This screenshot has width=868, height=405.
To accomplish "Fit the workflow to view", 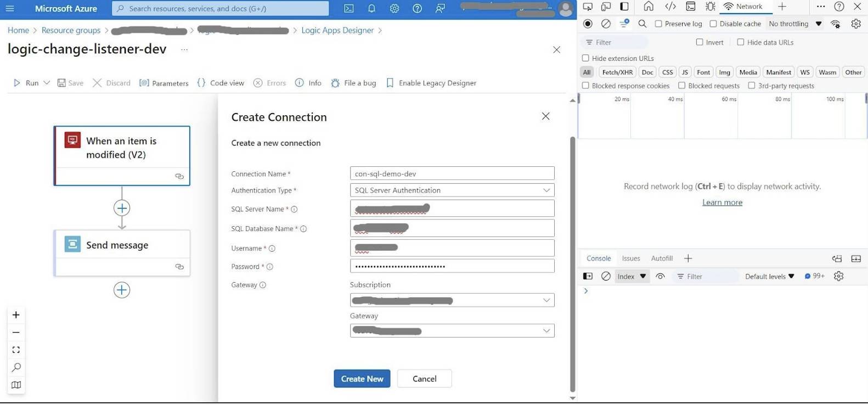I will click(16, 350).
